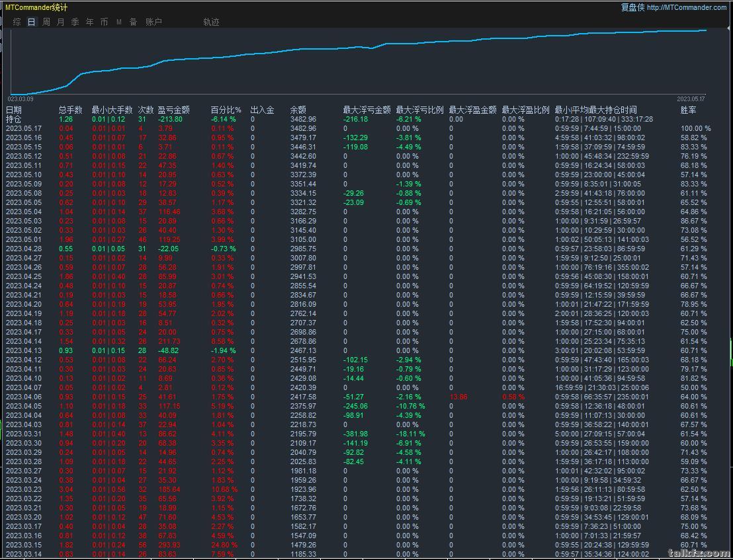Click the 出入金 column header

click(x=262, y=110)
